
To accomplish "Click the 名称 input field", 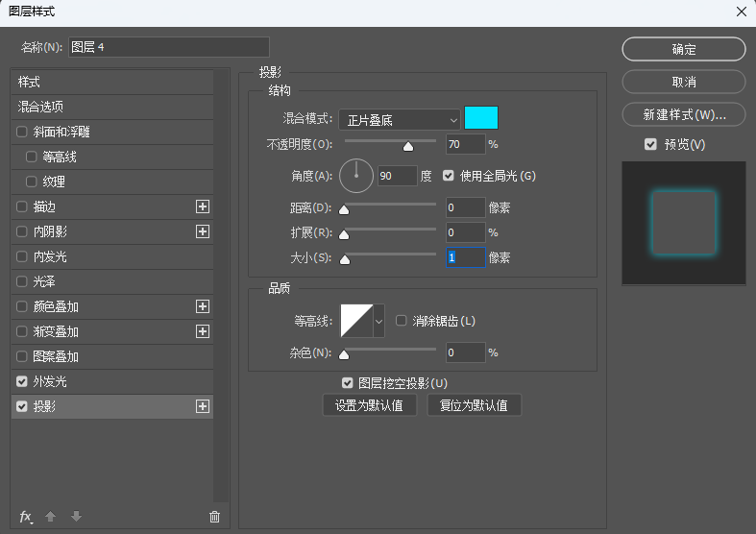I will point(169,47).
